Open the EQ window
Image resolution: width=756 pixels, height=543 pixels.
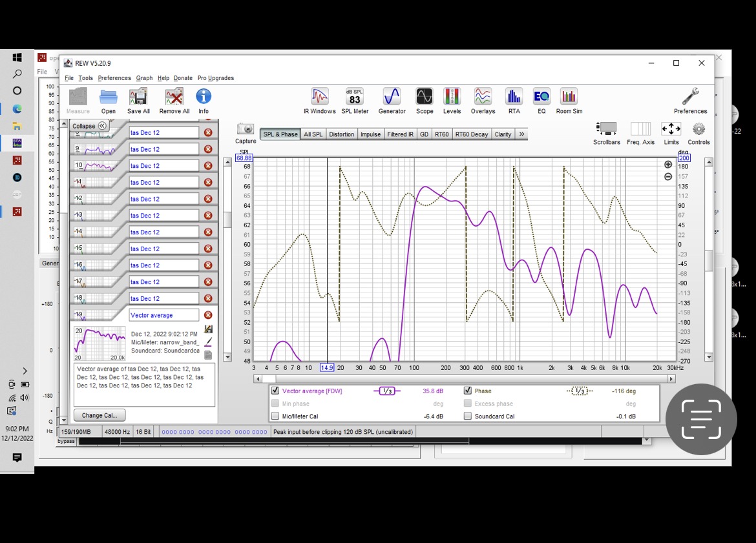coord(541,101)
